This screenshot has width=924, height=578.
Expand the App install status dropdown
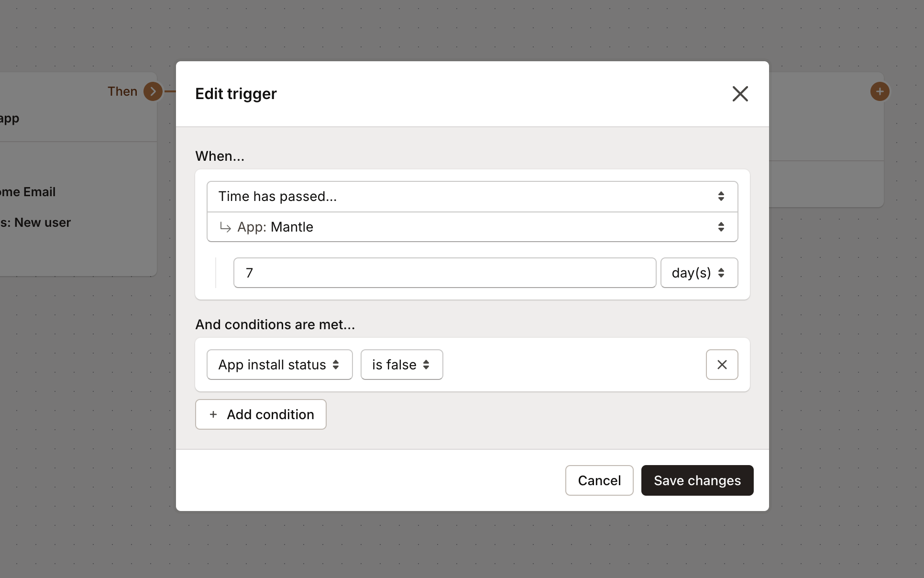click(x=279, y=365)
